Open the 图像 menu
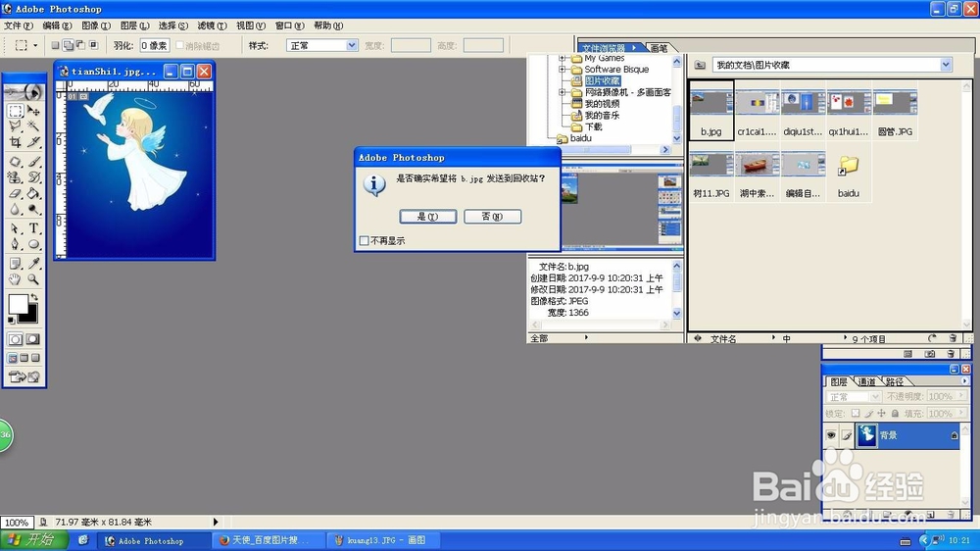The width and height of the screenshot is (980, 551). point(96,25)
